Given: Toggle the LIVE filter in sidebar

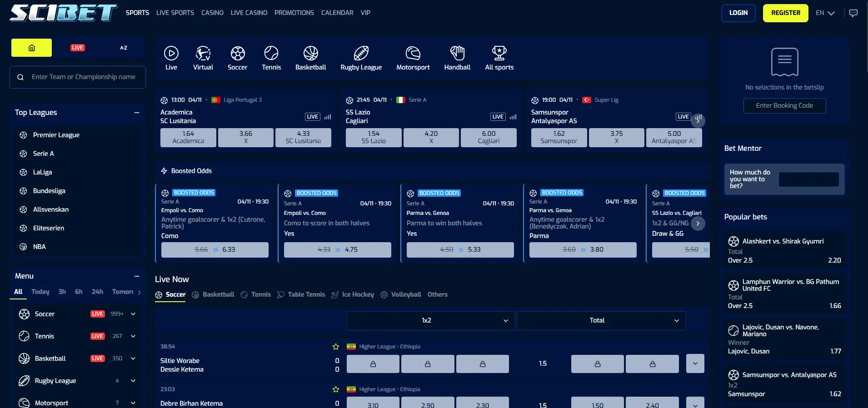Looking at the screenshot, I should click(78, 48).
